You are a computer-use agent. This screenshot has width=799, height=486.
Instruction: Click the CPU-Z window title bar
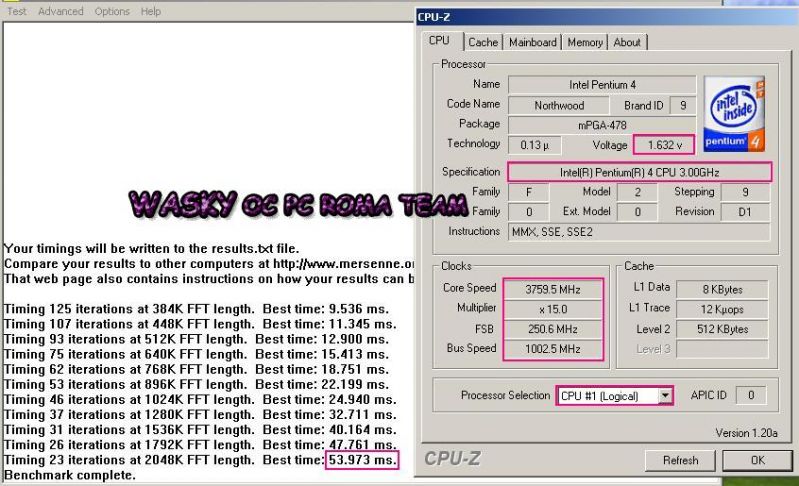pyautogui.click(x=607, y=17)
